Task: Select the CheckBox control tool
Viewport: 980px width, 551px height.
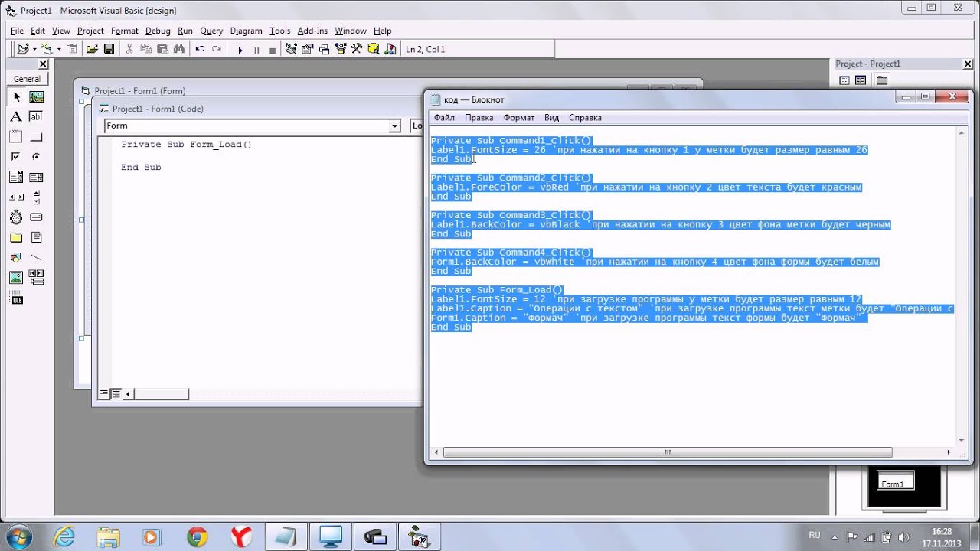Action: pyautogui.click(x=16, y=157)
